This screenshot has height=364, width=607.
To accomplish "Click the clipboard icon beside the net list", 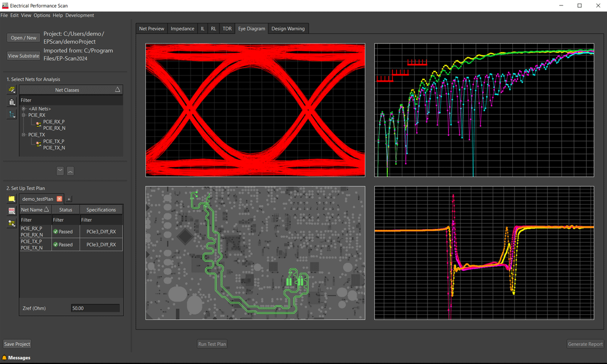I will [x=12, y=102].
